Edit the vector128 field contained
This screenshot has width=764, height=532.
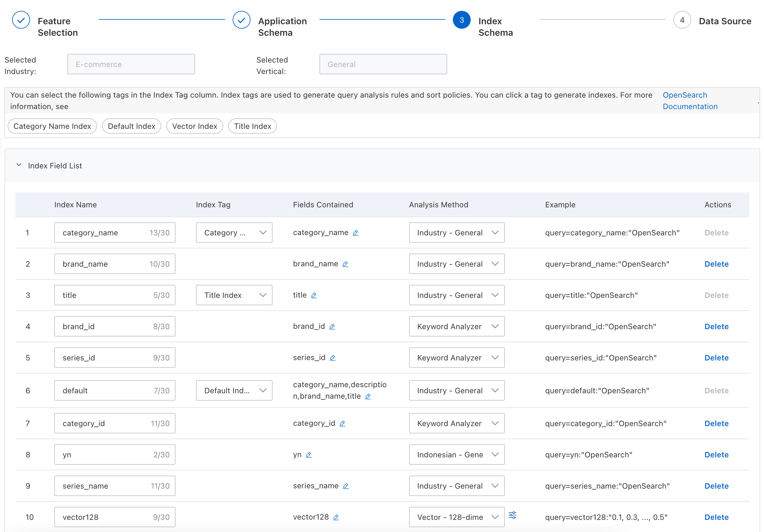click(336, 517)
